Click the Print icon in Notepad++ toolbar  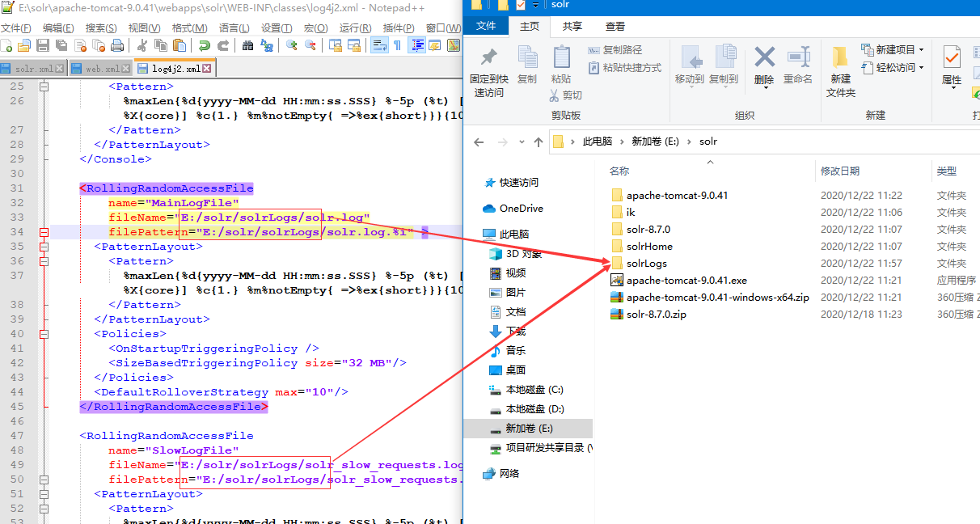point(117,45)
